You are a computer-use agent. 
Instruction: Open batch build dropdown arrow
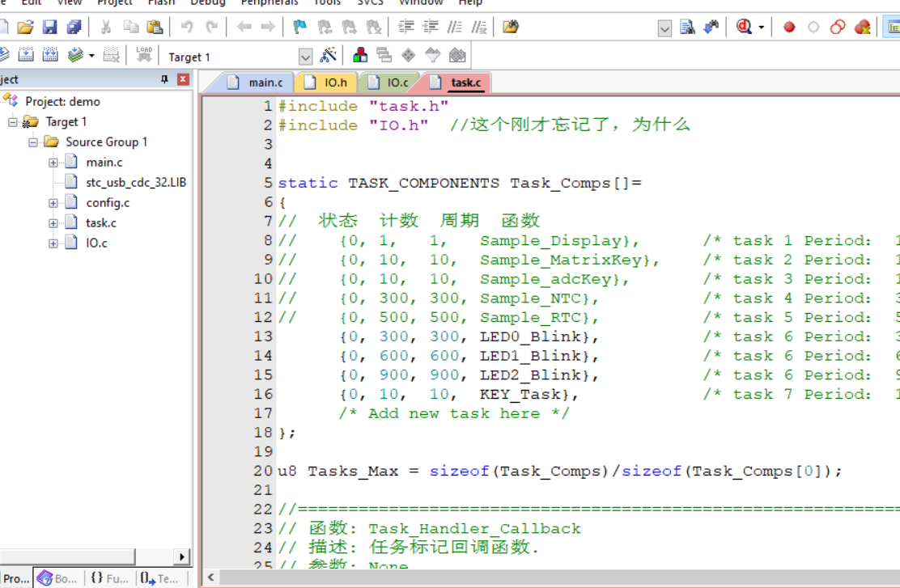pos(91,56)
